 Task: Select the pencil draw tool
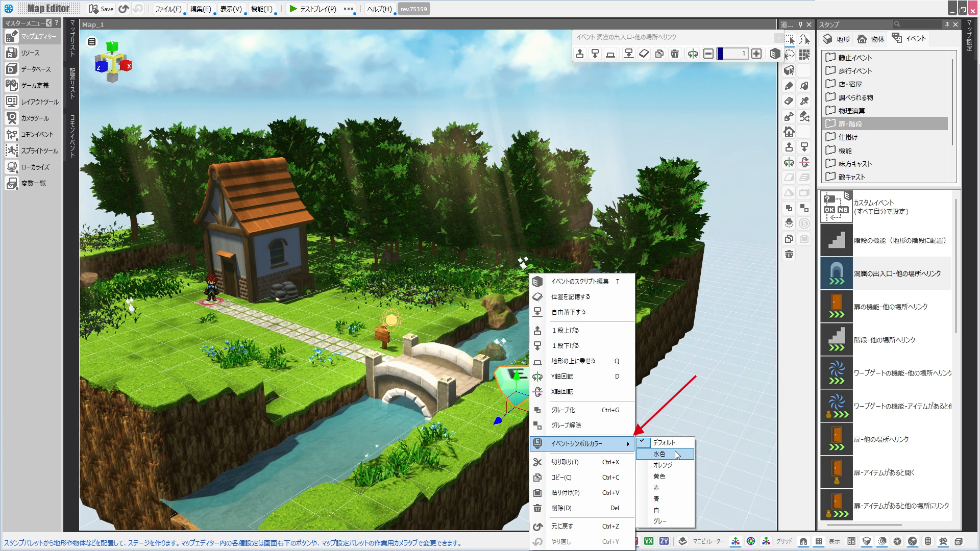coord(789,85)
